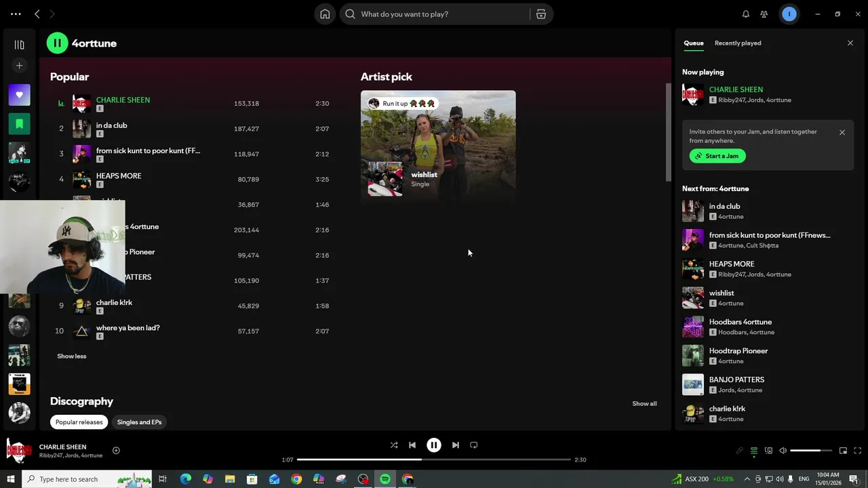Navigate back with the left arrow
Image resolution: width=868 pixels, height=488 pixels.
(x=37, y=14)
